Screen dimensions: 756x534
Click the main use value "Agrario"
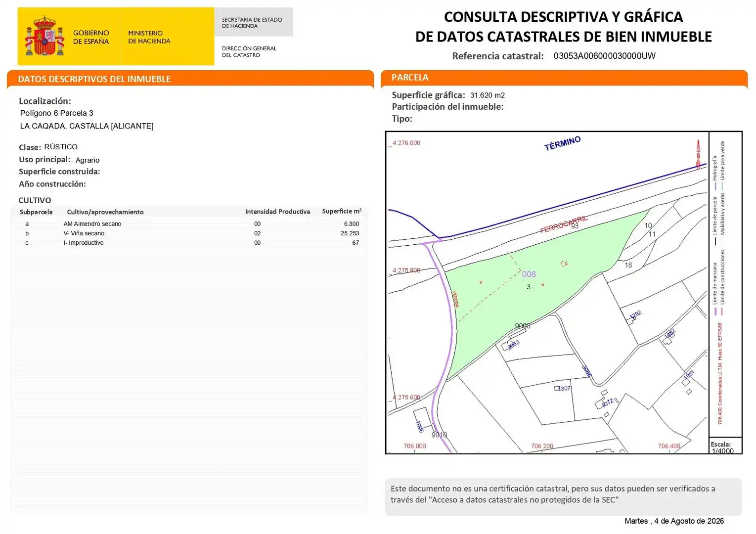coord(88,160)
